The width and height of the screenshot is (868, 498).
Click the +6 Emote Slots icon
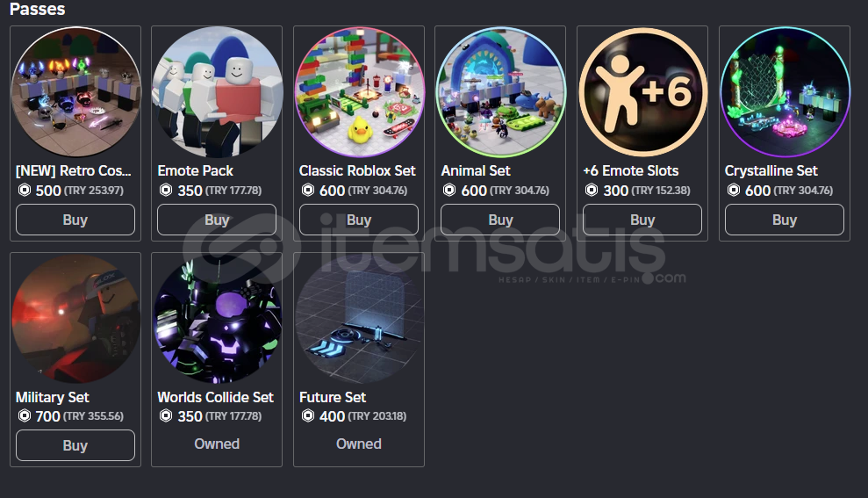[x=642, y=92]
